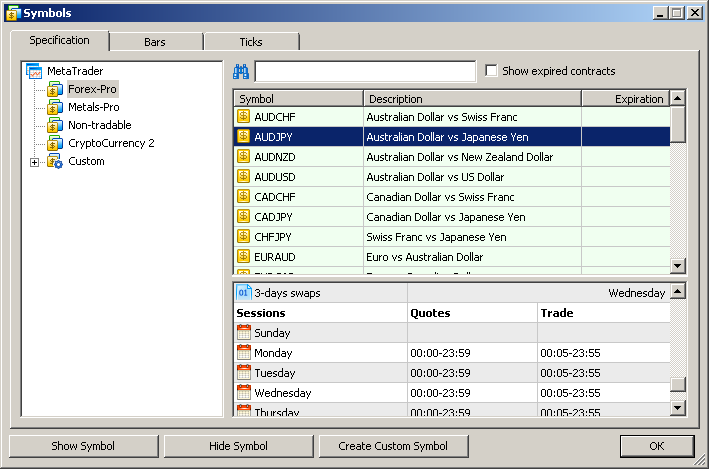The image size is (709, 469).
Task: Sort by the Symbol column header
Action: click(298, 99)
